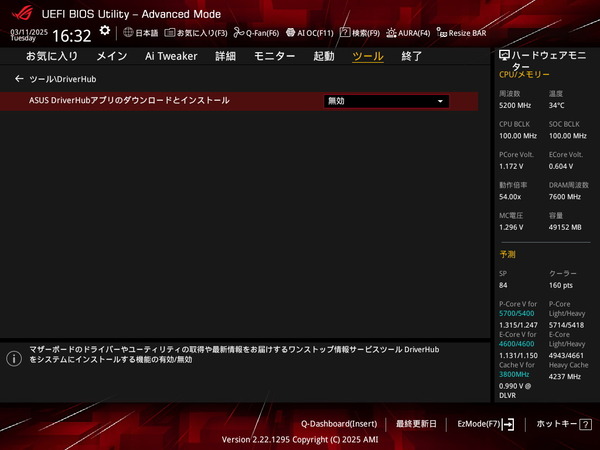Go to the 起動 boot tab
Image resolution: width=600 pixels, height=450 pixels.
click(x=324, y=56)
